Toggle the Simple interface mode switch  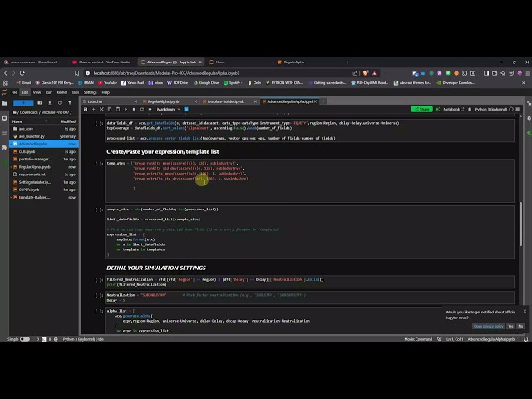point(25,339)
